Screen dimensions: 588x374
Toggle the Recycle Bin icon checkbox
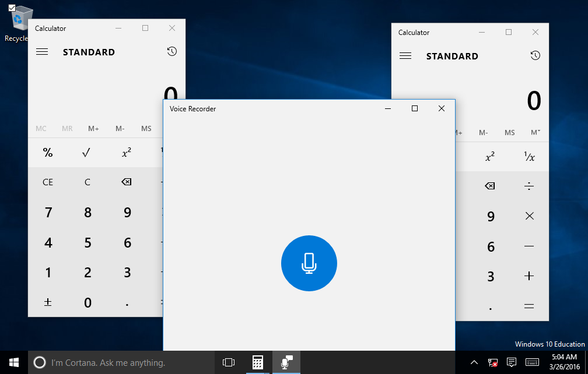click(12, 8)
